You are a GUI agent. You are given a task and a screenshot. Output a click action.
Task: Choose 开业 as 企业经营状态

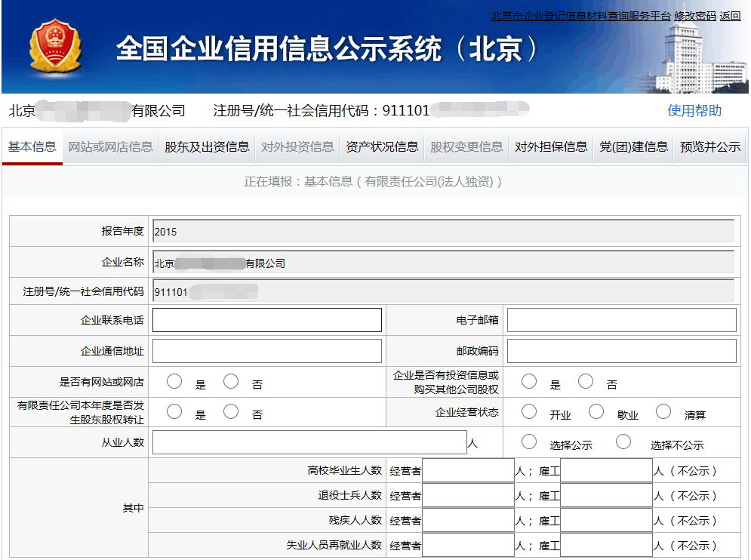click(x=529, y=412)
